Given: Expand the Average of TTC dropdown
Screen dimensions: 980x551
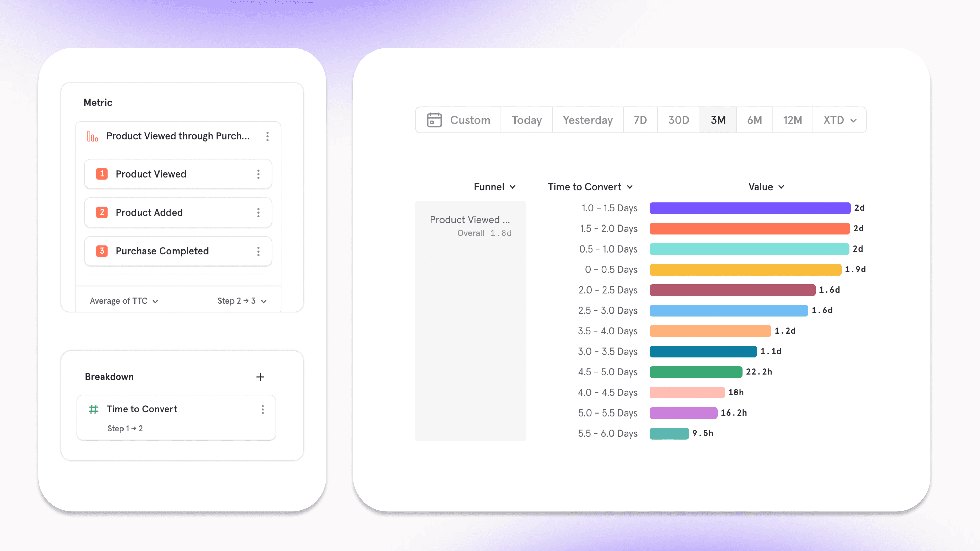Looking at the screenshot, I should [x=124, y=301].
